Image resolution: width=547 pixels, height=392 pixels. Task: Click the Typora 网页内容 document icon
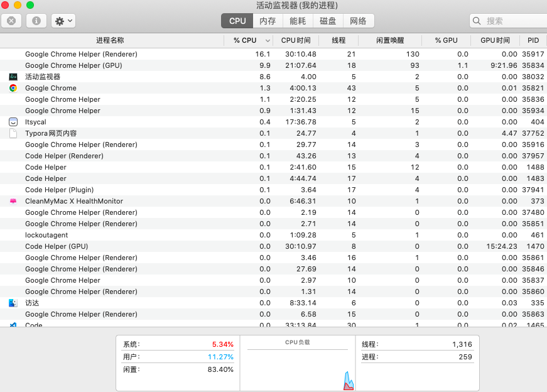pyautogui.click(x=13, y=133)
